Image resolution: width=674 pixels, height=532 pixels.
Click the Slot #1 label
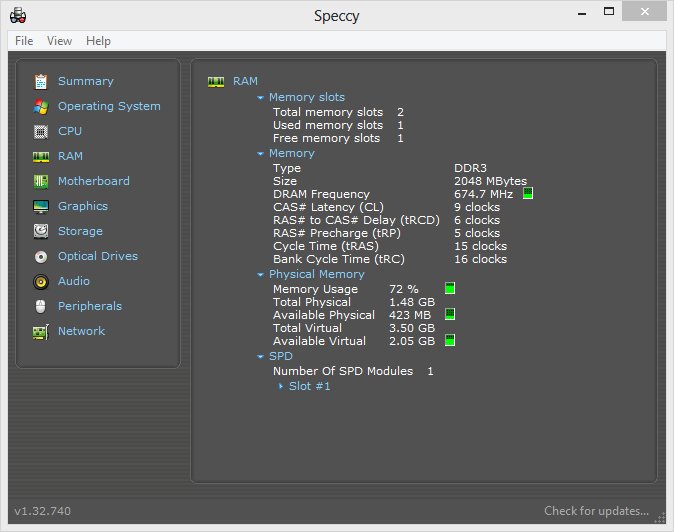pyautogui.click(x=309, y=386)
